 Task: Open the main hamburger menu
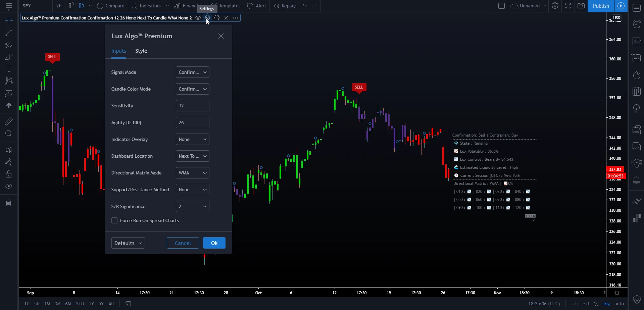click(x=9, y=6)
